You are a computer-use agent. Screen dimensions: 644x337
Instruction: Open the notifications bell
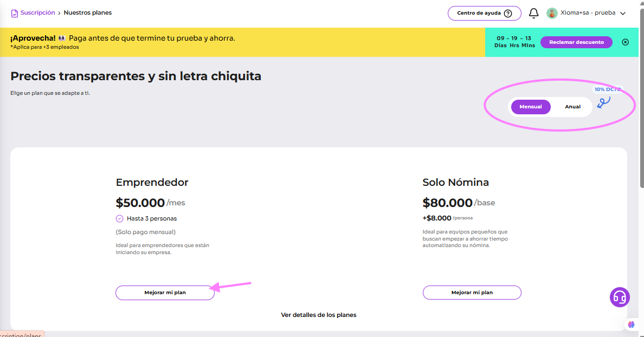[533, 13]
